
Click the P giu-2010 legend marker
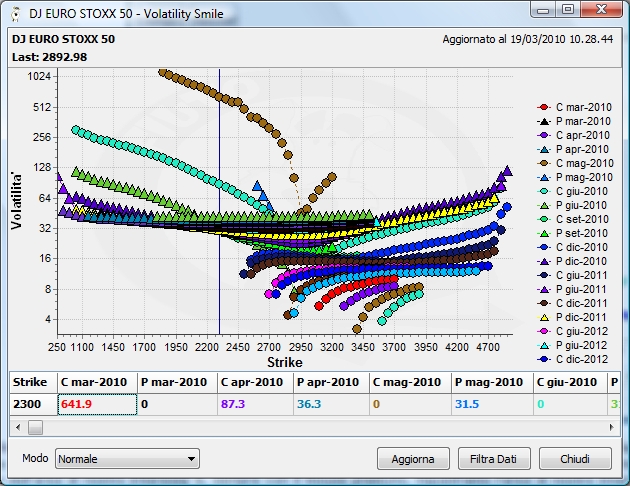click(x=544, y=205)
